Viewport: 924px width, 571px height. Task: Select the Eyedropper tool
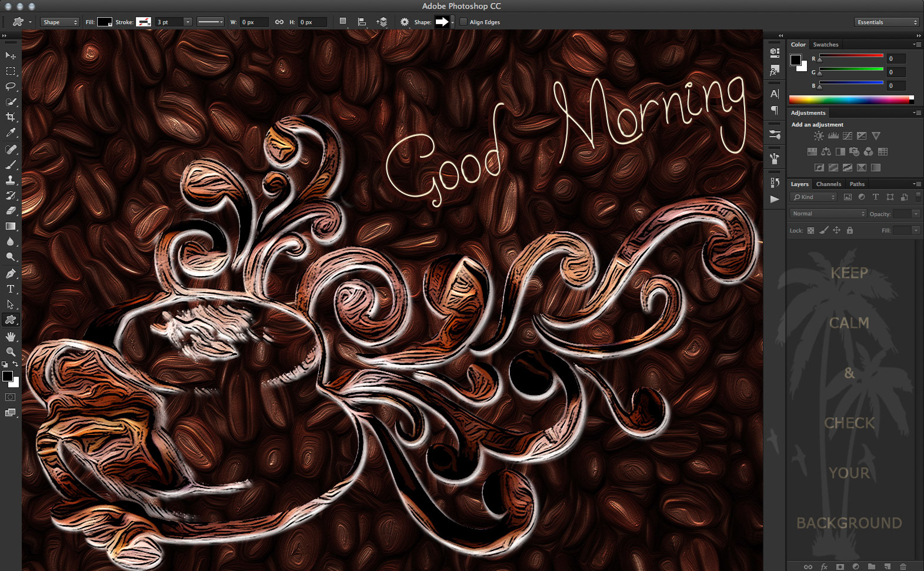click(x=11, y=133)
